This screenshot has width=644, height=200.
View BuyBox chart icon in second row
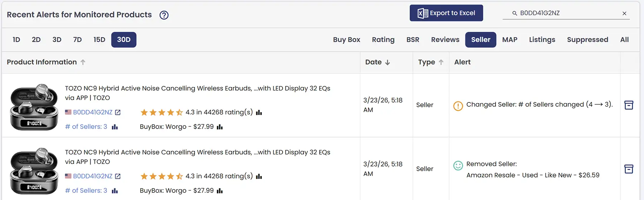click(220, 191)
